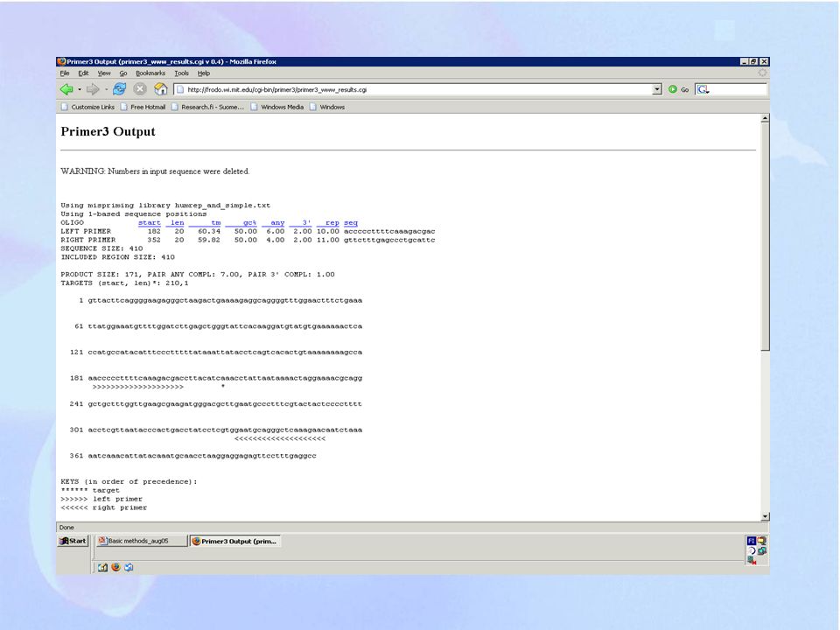Image resolution: width=840 pixels, height=630 pixels.
Task: Open the View menu
Action: tap(104, 73)
